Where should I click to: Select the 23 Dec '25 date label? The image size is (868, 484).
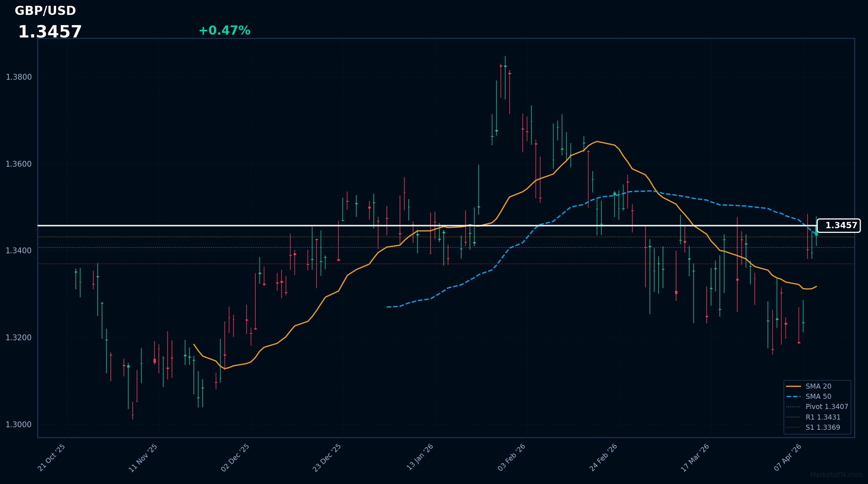[327, 457]
